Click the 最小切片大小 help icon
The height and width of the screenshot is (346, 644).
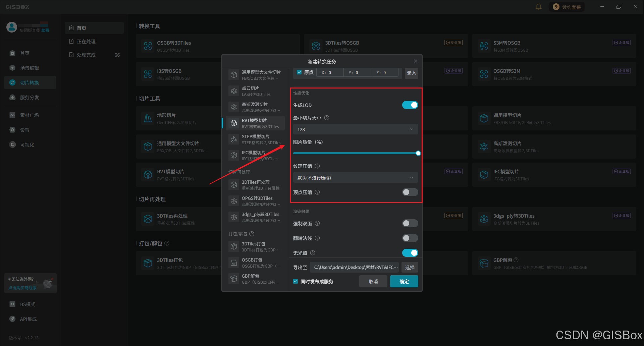[327, 118]
